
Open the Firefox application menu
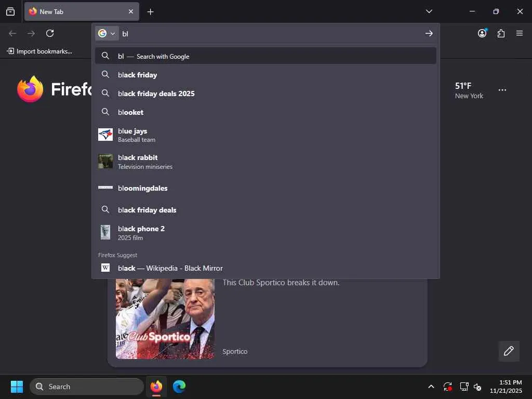point(520,33)
